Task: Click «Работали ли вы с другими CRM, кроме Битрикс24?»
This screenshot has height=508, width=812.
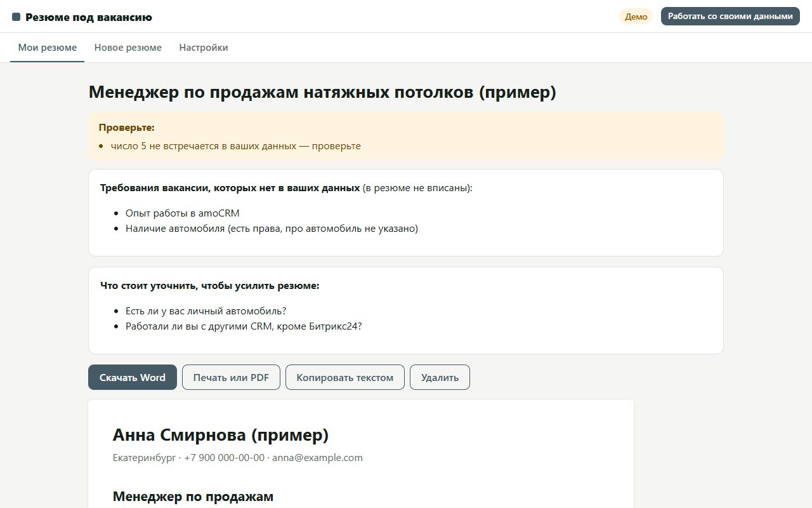Action: (244, 326)
